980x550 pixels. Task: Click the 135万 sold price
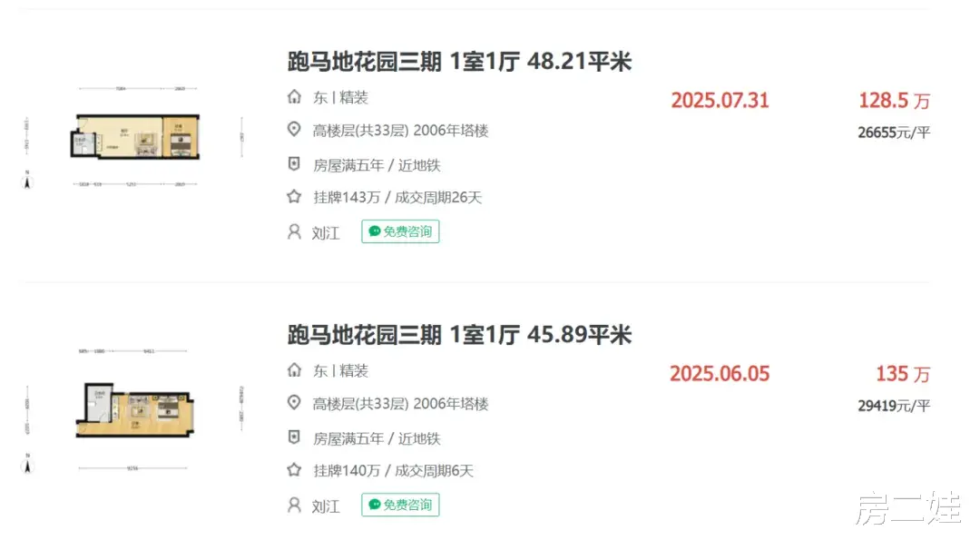point(902,374)
